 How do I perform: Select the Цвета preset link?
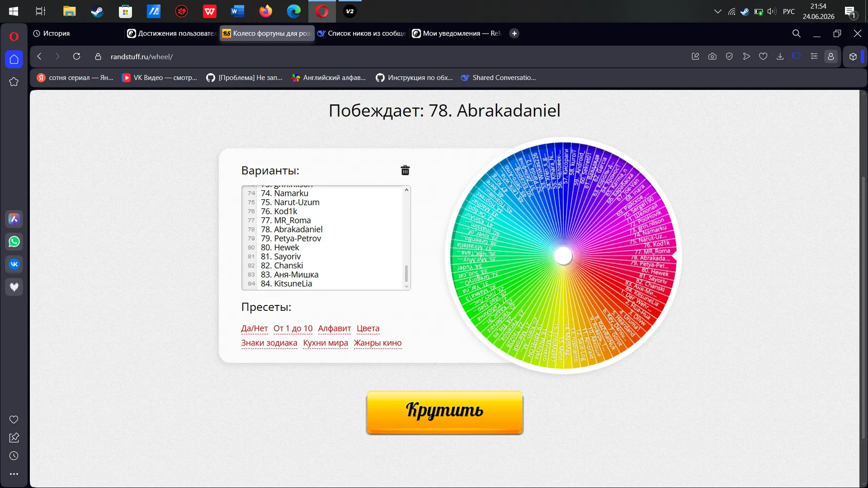coord(368,328)
